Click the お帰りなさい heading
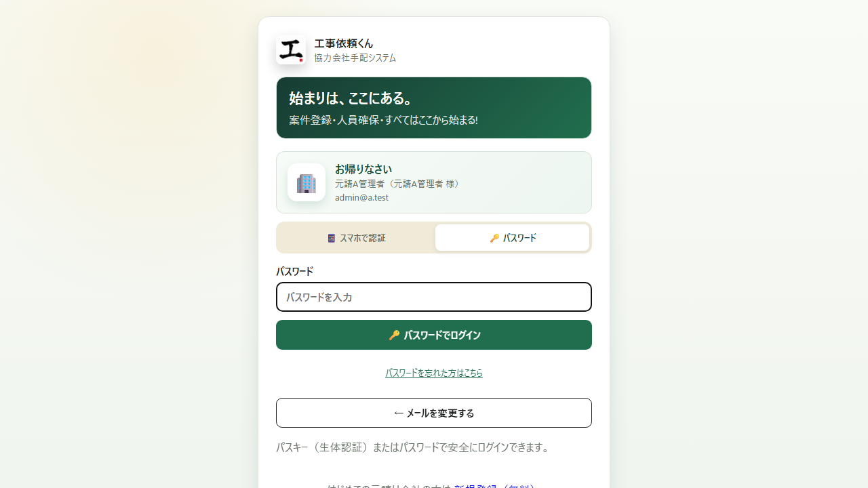868x488 pixels. tap(363, 169)
